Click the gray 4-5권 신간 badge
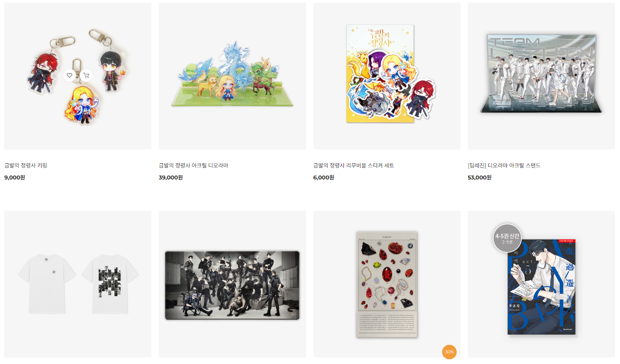 click(x=507, y=238)
